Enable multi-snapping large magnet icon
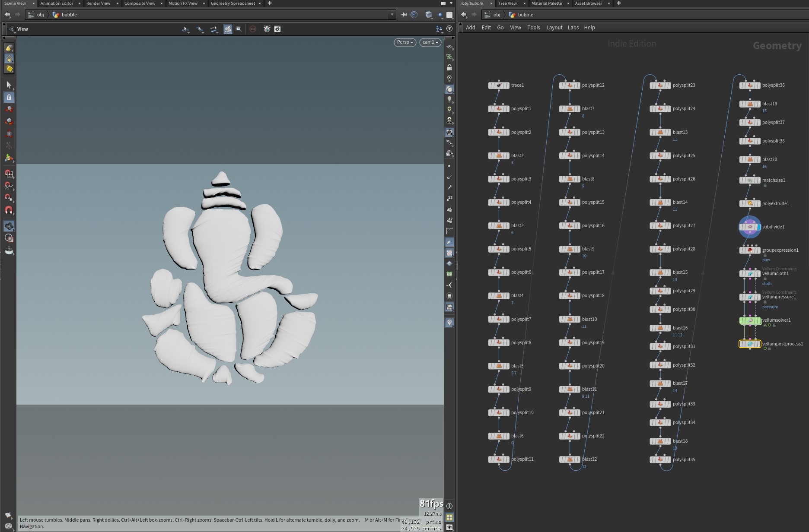The width and height of the screenshot is (809, 532). point(9,210)
